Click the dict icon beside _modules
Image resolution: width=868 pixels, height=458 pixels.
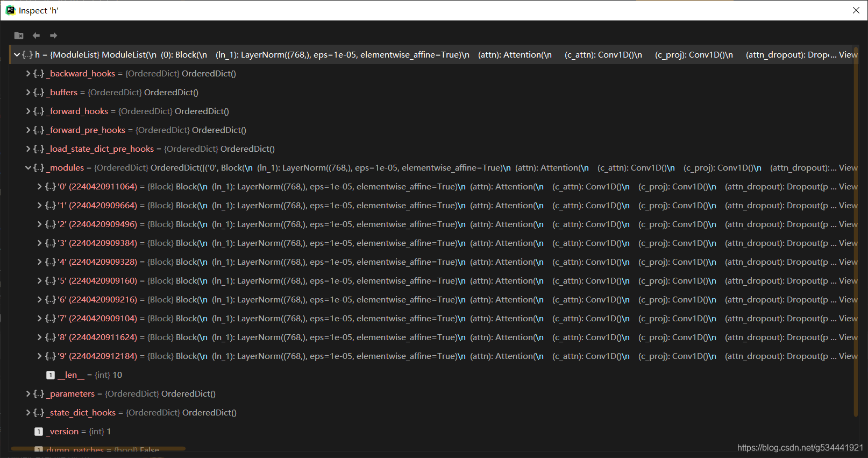(39, 168)
